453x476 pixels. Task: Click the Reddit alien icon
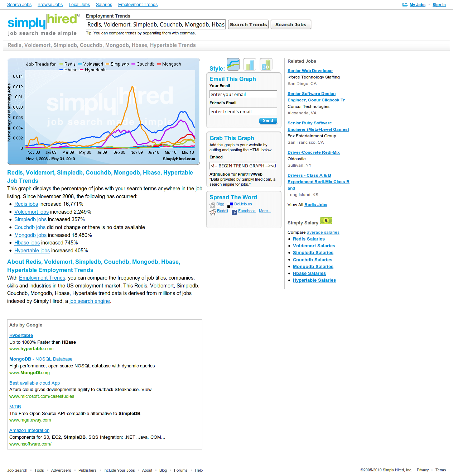pyautogui.click(x=213, y=212)
